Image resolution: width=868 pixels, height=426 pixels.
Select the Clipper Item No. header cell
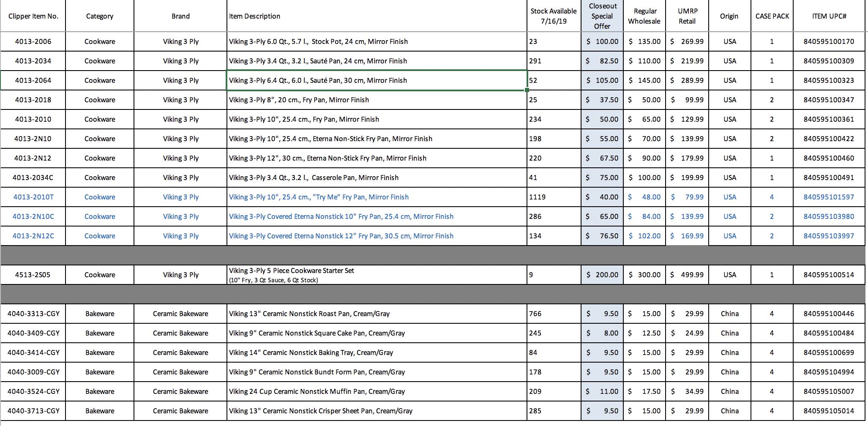(x=33, y=16)
